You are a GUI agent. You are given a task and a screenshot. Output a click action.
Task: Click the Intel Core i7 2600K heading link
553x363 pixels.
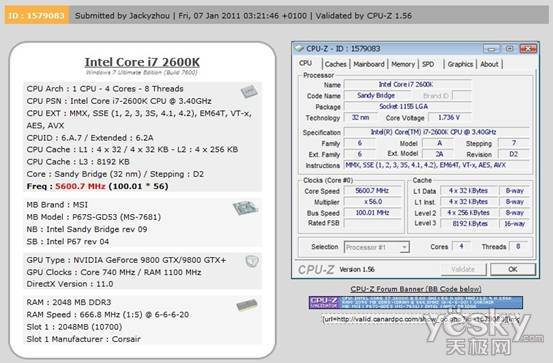point(142,62)
